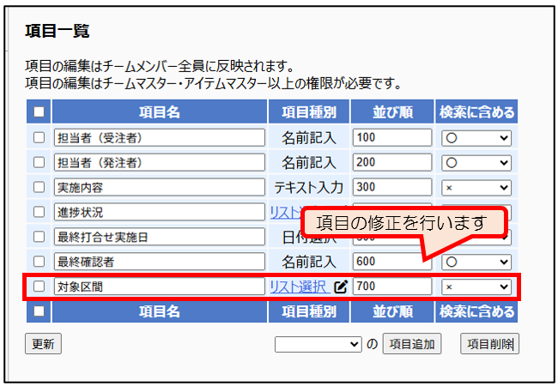Check the 対象区間 row checkbox
Image resolution: width=558 pixels, height=392 pixels.
[39, 286]
